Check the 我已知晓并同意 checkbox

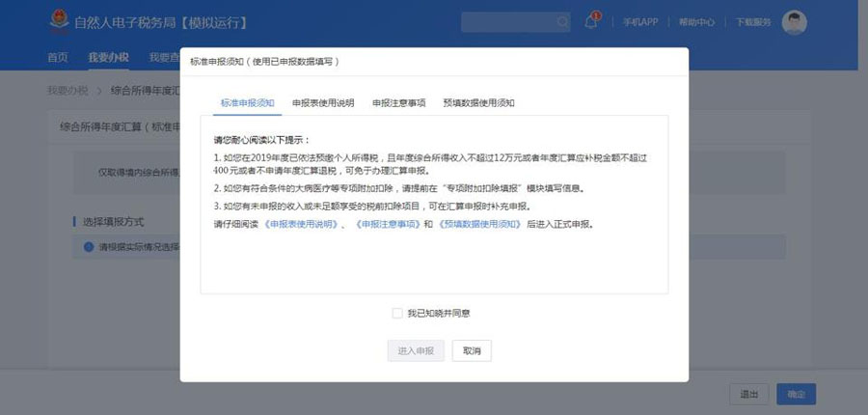(x=397, y=313)
